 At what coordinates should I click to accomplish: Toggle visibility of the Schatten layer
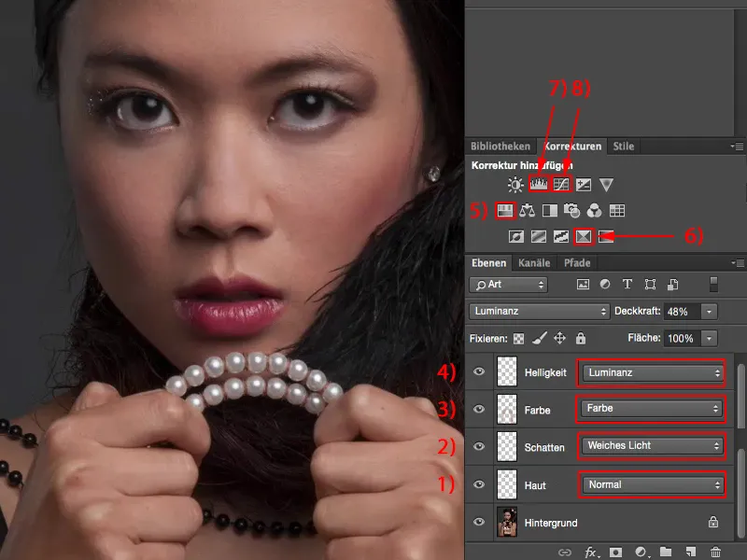tap(479, 446)
